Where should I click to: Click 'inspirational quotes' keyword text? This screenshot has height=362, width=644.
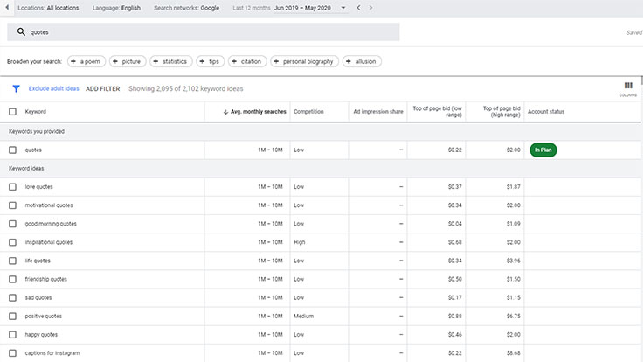48,242
